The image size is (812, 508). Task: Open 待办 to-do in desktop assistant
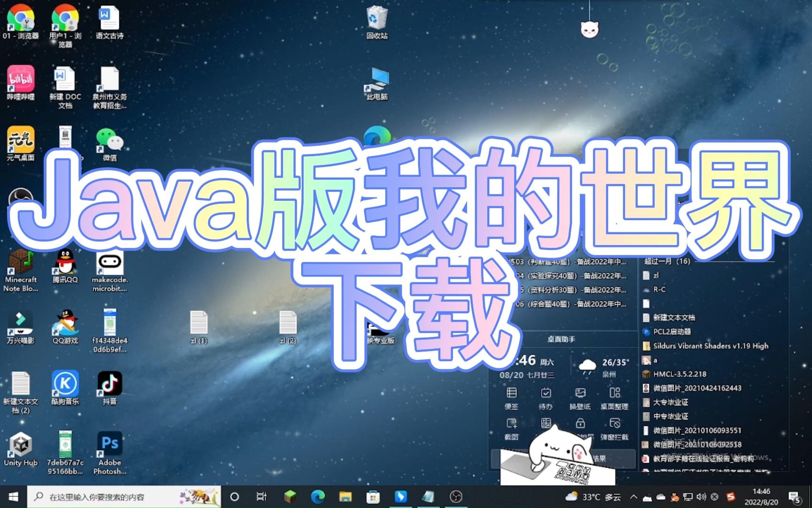point(546,398)
